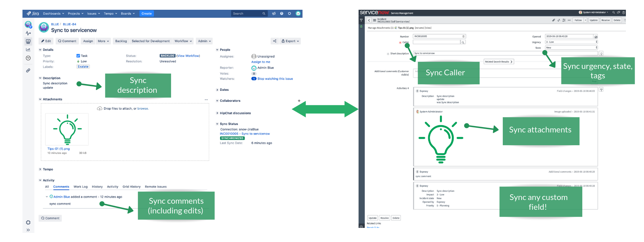Open the board icon in Jira sidebar
The width and height of the screenshot is (644, 242).
pyautogui.click(x=28, y=41)
